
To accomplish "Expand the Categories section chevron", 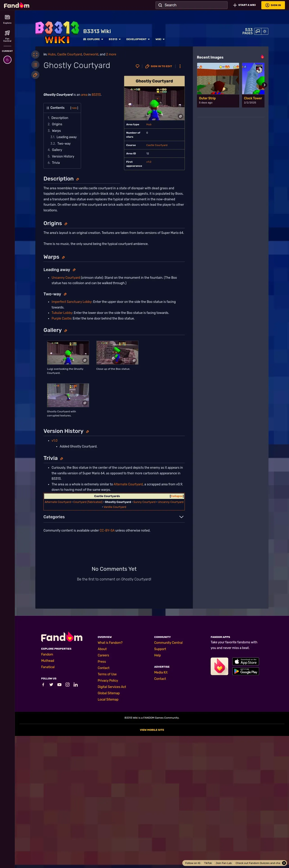I will click(181, 517).
